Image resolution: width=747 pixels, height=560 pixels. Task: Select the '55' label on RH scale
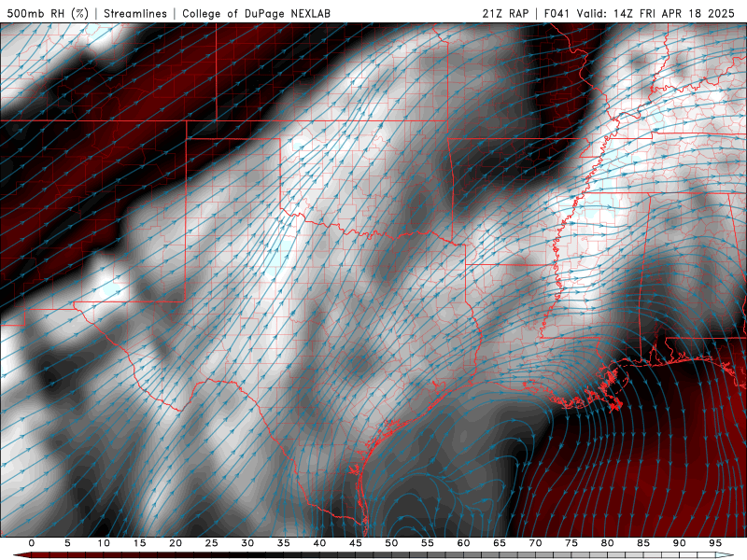pos(428,543)
